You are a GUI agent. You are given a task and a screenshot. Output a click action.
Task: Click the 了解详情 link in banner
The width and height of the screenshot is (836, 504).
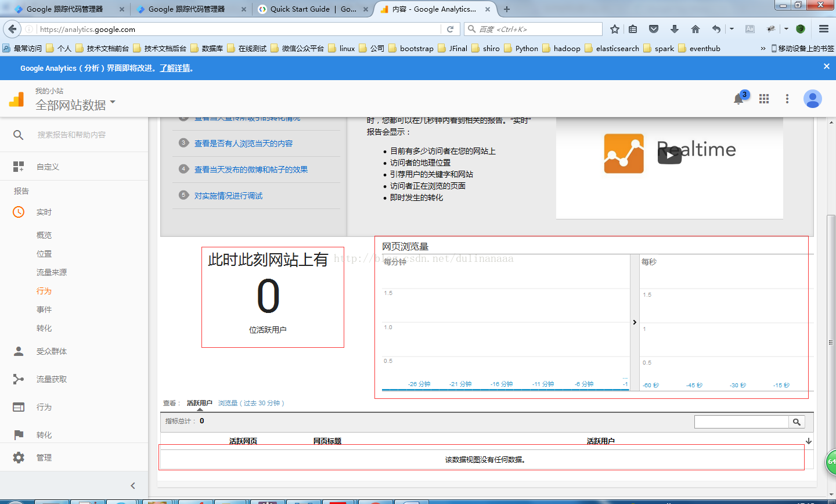(x=175, y=68)
